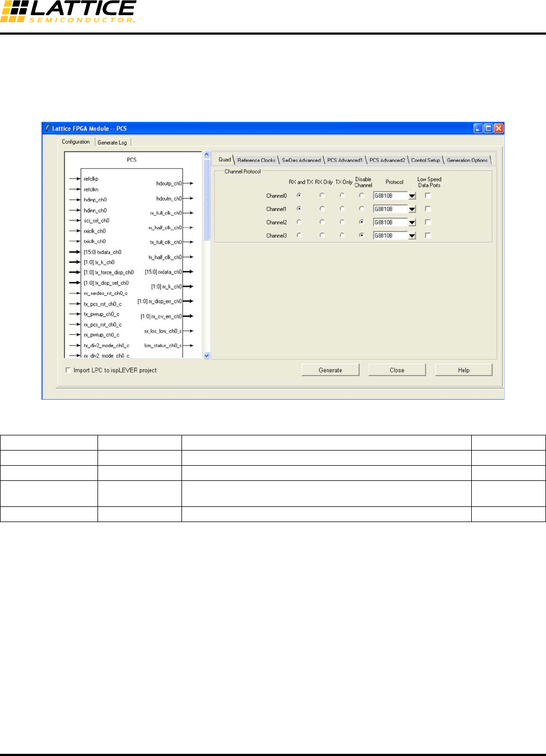This screenshot has height=756, width=546.
Task: Select RX Only for Channel3
Action: click(322, 235)
